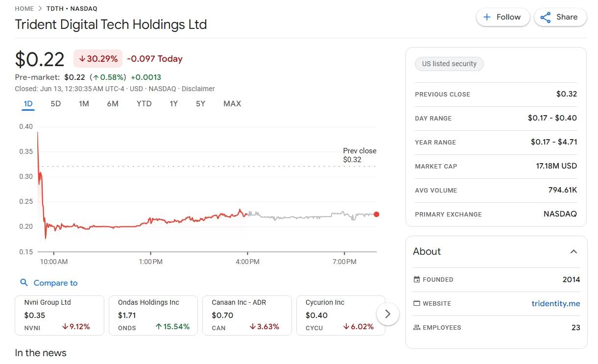Screen dimensions: 598x364
Task: Show the 6M chart range
Action: tap(113, 104)
